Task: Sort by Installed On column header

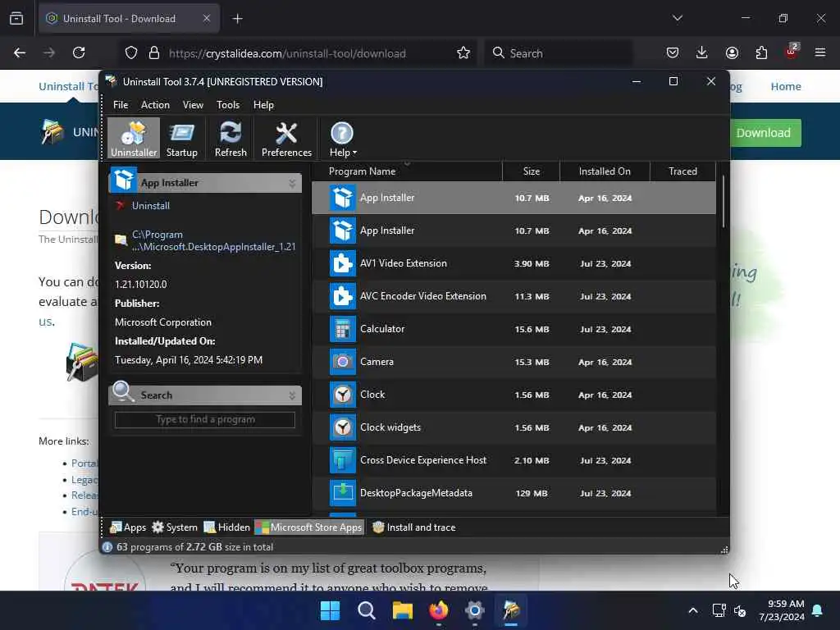Action: 605,171
